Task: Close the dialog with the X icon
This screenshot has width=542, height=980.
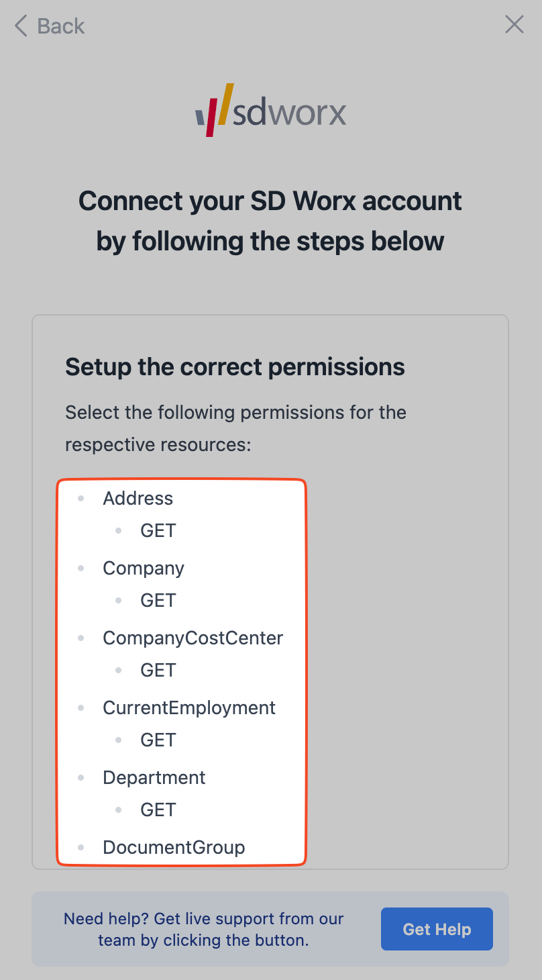Action: pos(514,25)
